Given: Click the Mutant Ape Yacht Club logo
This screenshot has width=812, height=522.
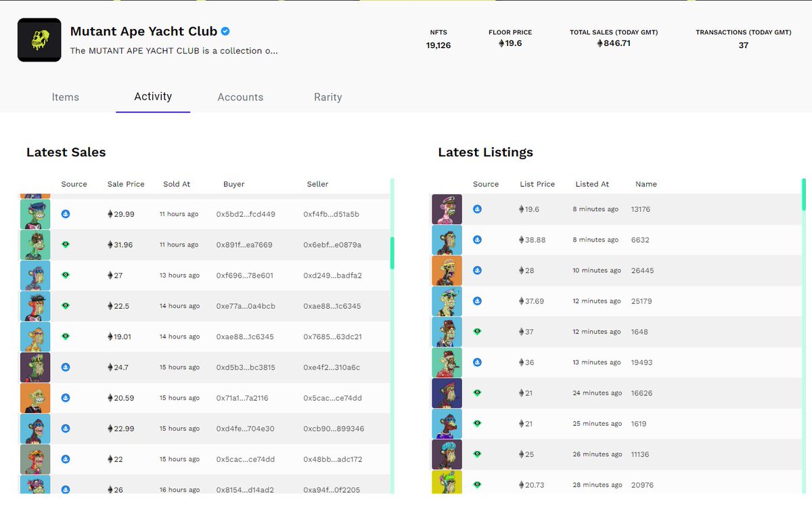Looking at the screenshot, I should pos(39,40).
